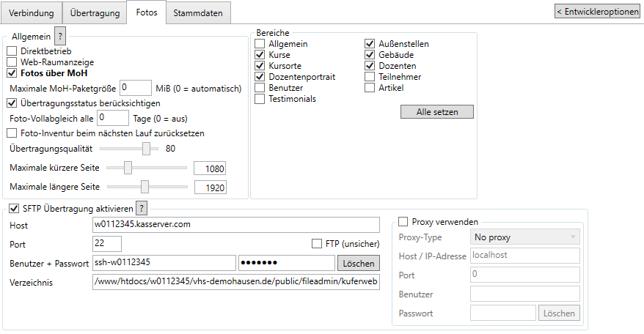This screenshot has height=334, width=644.
Task: Click the 1080 shorter side value field
Action: (210, 168)
